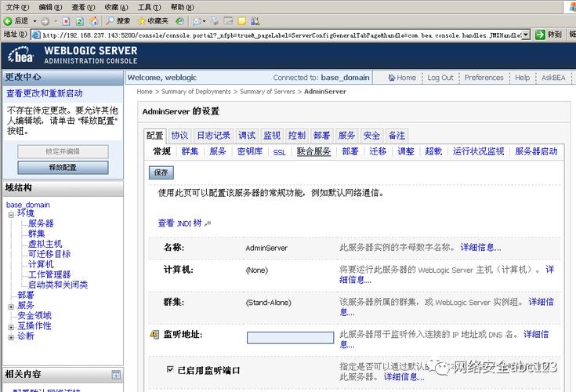Click the IE Forward arrow icon
576x392 pixels.
tap(45, 21)
